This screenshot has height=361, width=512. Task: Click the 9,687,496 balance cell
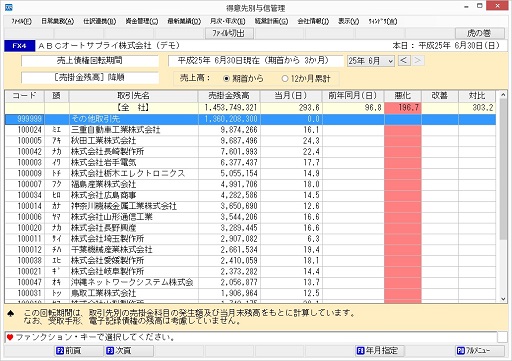tap(229, 141)
